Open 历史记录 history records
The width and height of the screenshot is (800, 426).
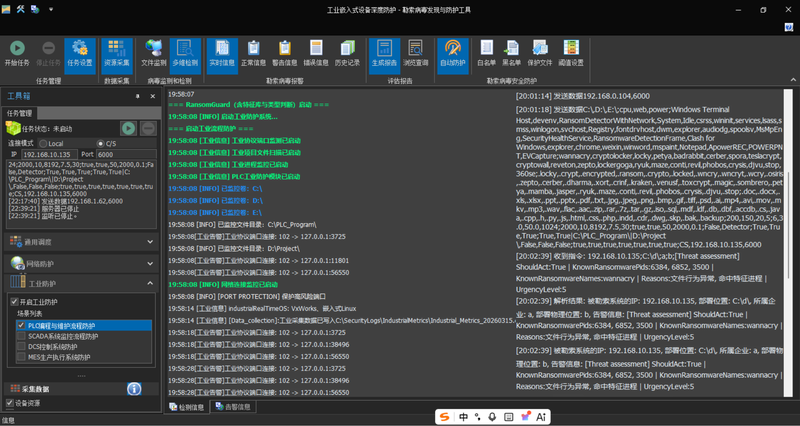point(347,54)
